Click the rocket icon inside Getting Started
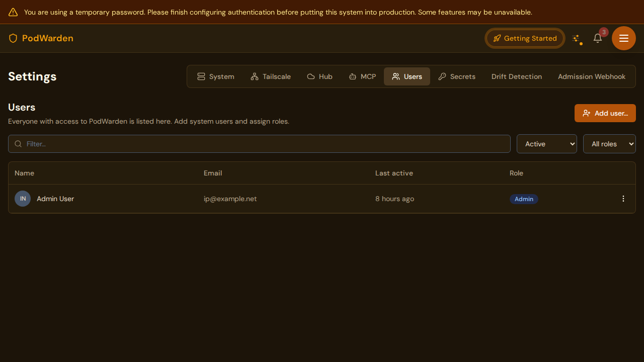 click(x=497, y=38)
